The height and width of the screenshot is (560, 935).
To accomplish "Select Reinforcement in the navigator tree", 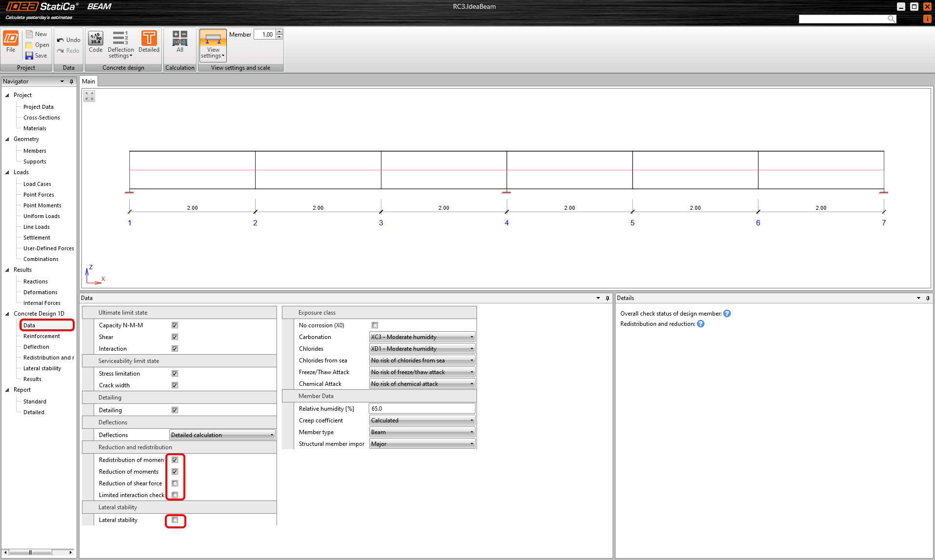I will (41, 336).
